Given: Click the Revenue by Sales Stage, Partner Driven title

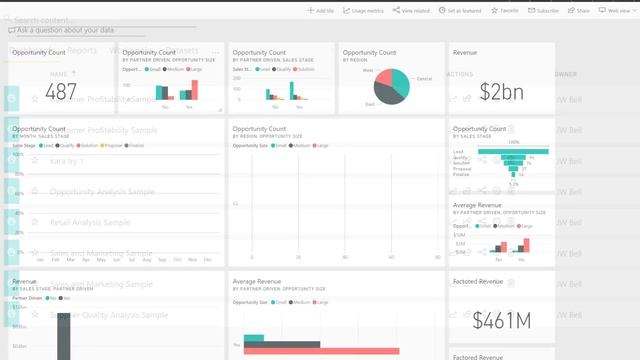Looking at the screenshot, I should click(24, 281).
